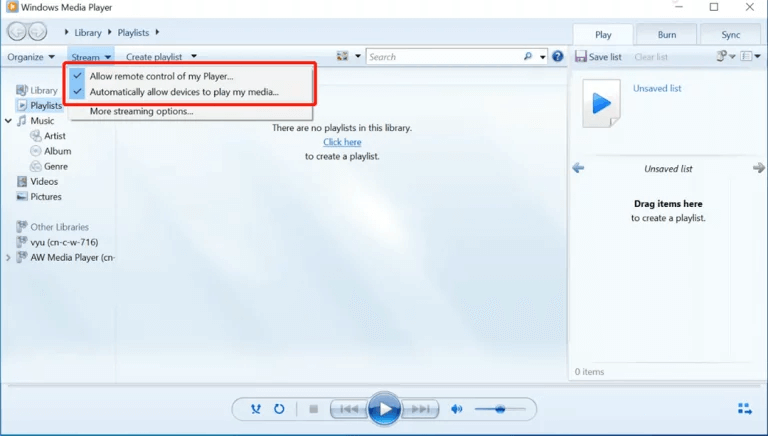Open the Burn tab
Viewport: 768px width, 436px height.
(x=667, y=34)
